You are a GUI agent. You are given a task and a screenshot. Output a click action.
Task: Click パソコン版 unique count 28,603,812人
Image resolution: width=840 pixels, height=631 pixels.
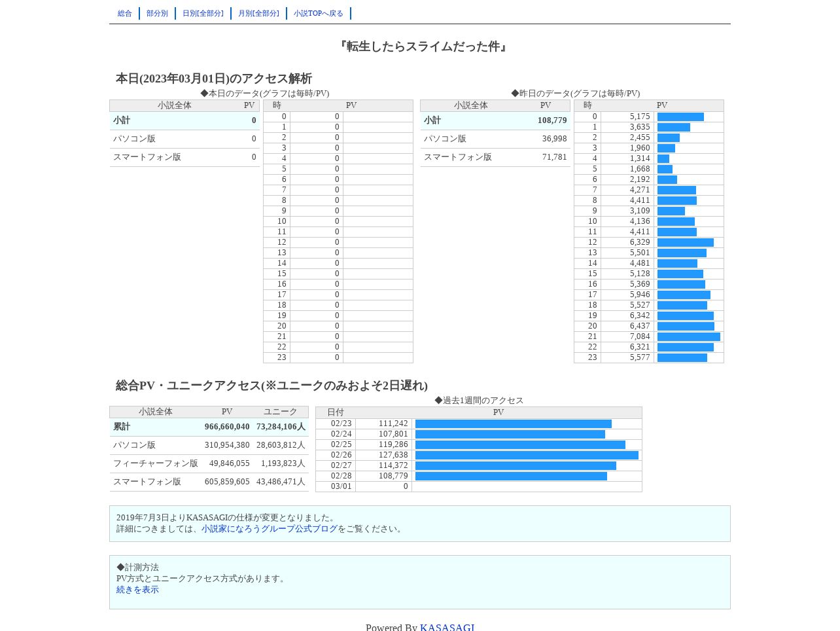(281, 445)
